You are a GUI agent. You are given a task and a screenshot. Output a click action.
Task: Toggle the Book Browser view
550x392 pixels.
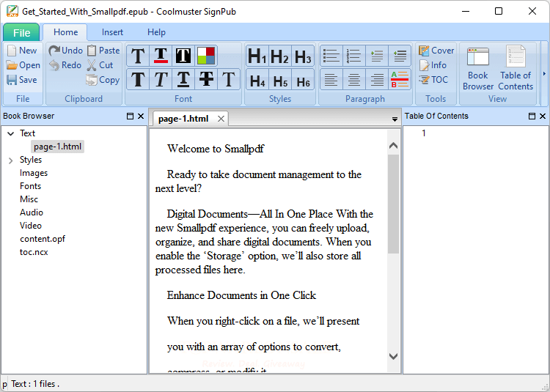click(477, 69)
